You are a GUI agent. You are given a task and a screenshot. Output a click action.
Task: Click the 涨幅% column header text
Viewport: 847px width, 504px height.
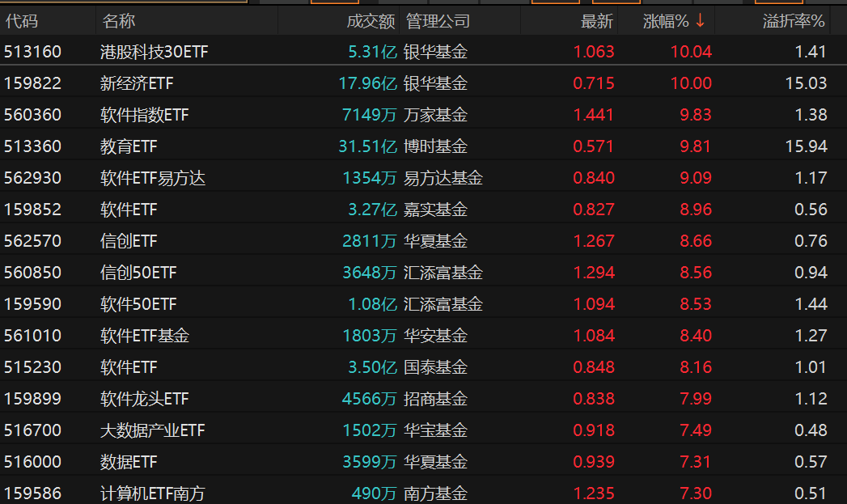click(666, 21)
